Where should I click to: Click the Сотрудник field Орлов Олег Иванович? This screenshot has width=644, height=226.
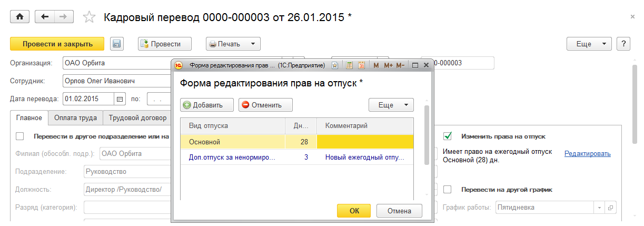[x=116, y=81]
